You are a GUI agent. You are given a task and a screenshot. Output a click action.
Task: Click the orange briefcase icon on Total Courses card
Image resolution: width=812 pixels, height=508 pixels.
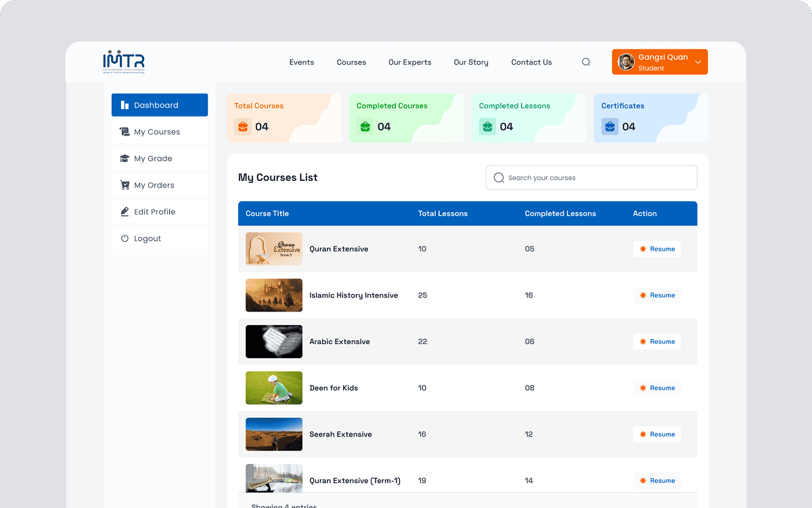click(x=242, y=126)
